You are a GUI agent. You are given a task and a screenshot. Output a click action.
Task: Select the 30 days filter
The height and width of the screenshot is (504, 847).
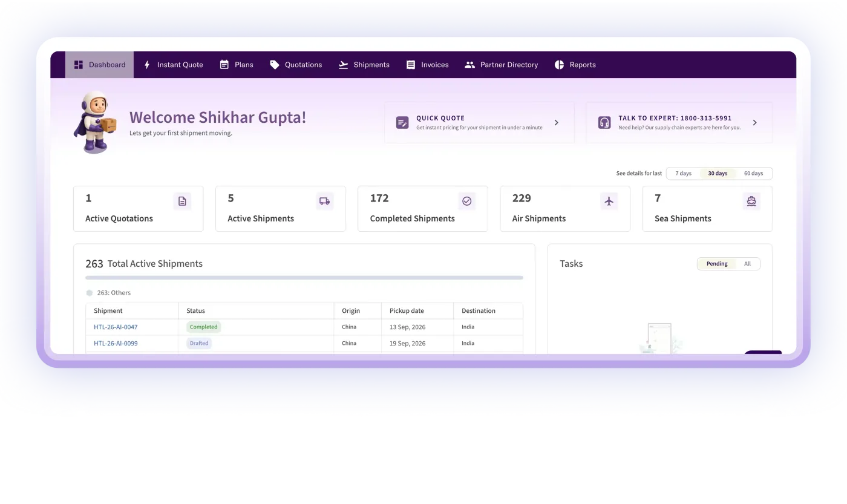click(x=718, y=174)
